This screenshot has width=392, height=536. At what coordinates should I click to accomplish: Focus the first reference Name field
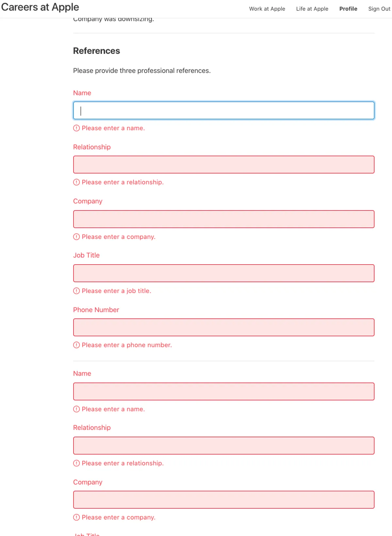pos(224,111)
